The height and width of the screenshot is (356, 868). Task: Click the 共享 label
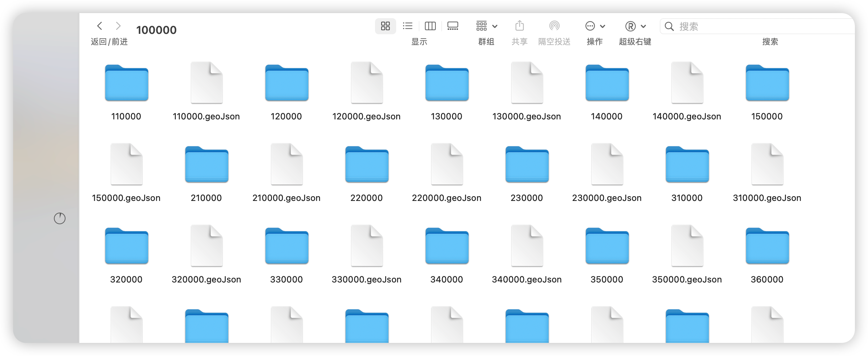tap(520, 41)
